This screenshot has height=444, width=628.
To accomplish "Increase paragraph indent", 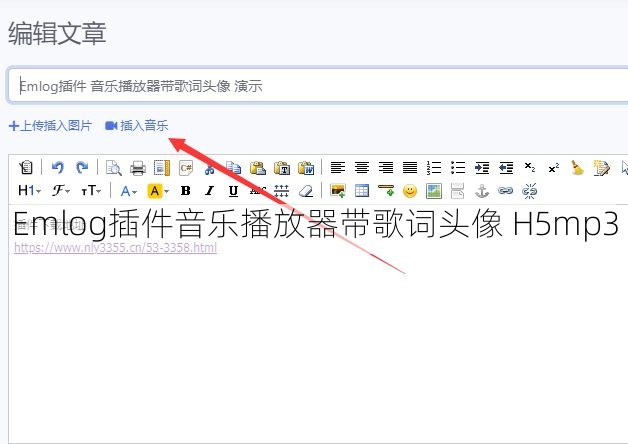I will click(x=482, y=167).
